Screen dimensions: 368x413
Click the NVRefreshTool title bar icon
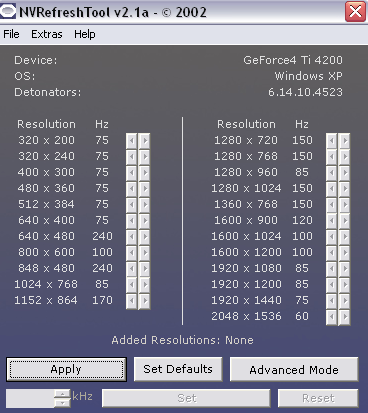click(8, 12)
